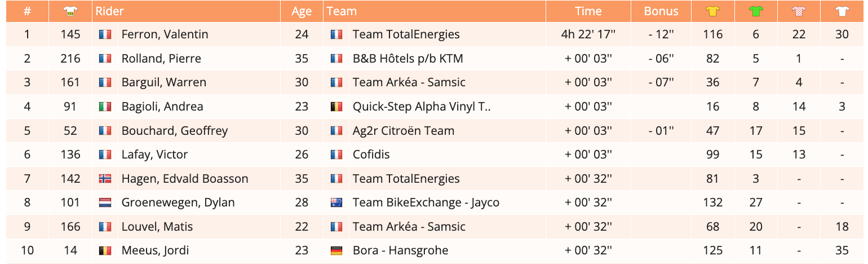Image resolution: width=868 pixels, height=264 pixels.
Task: Open Cofidis team link
Action: pyautogui.click(x=371, y=155)
